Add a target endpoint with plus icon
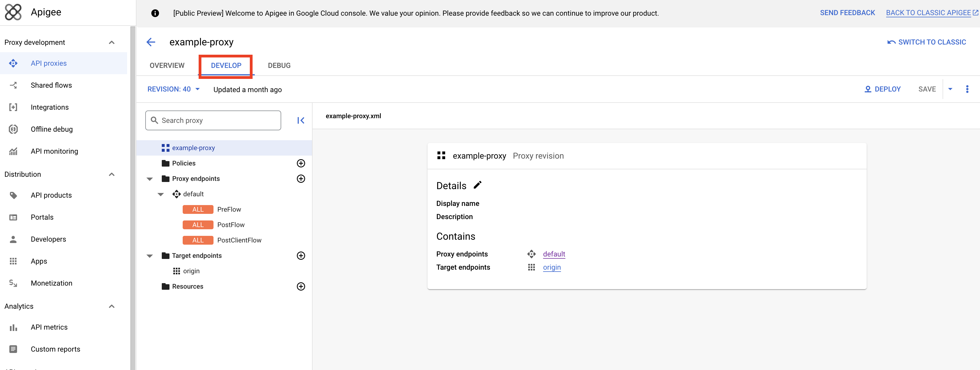 click(300, 256)
